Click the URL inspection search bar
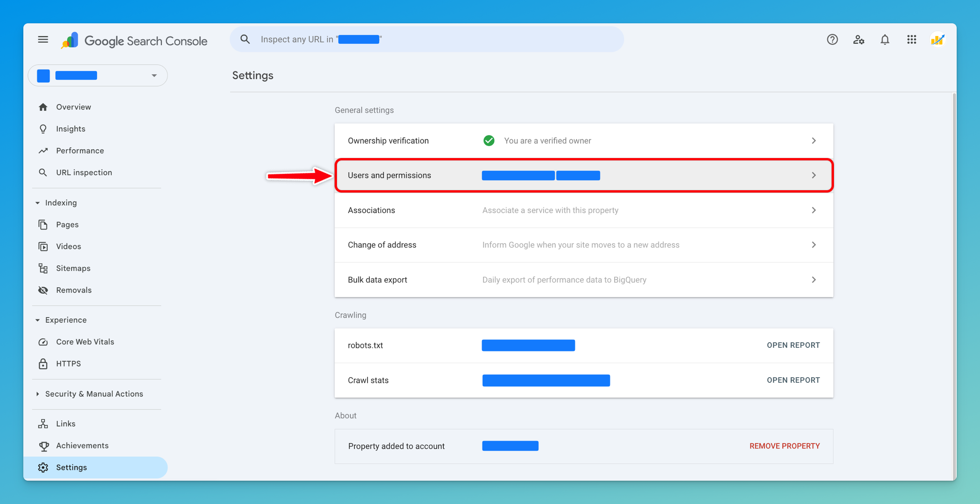Viewport: 980px width, 504px height. (x=426, y=39)
